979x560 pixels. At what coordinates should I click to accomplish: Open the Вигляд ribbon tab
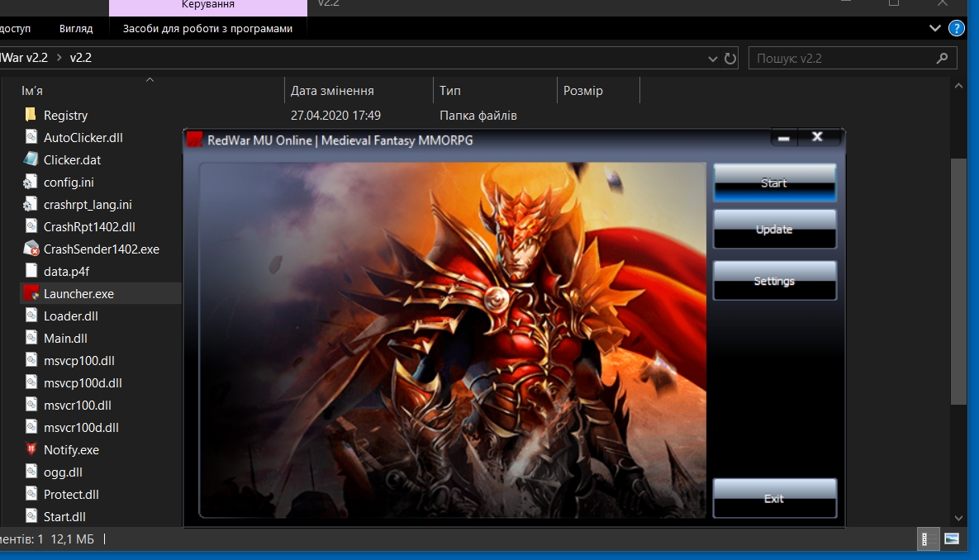pyautogui.click(x=76, y=29)
